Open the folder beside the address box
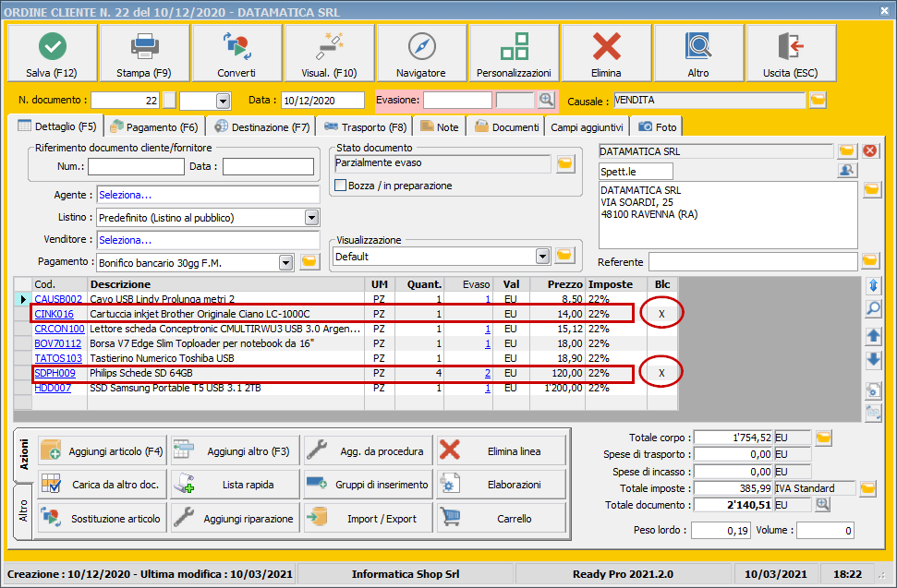Screen dimensions: 897x588 click(872, 189)
